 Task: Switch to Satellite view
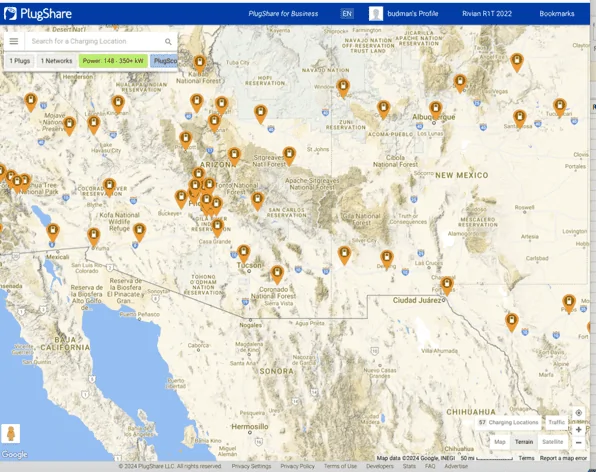pyautogui.click(x=553, y=442)
